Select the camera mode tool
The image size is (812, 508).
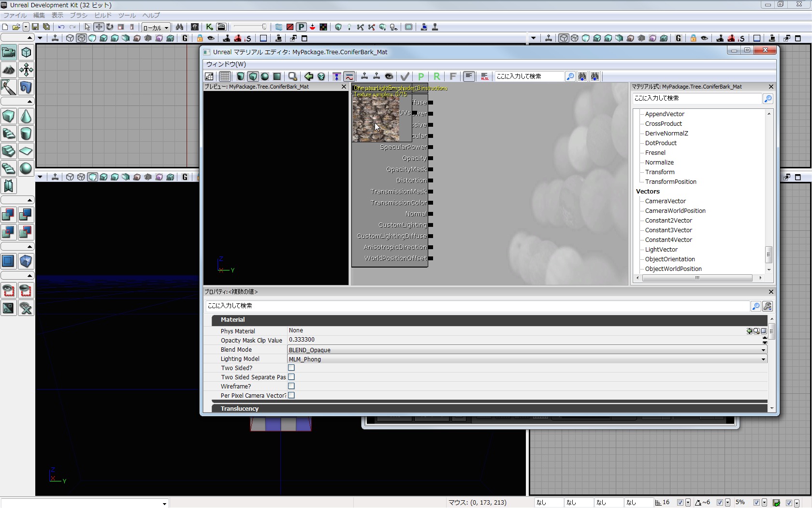point(9,52)
